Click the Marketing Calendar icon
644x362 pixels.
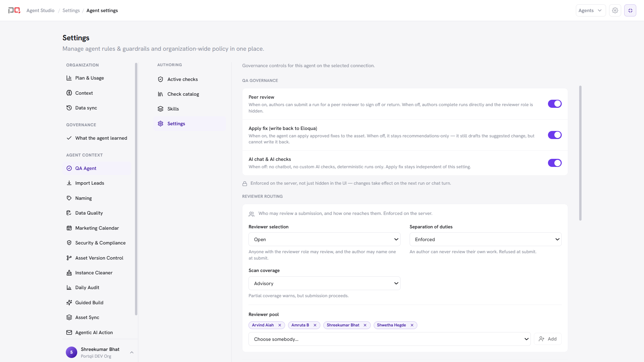tap(69, 228)
